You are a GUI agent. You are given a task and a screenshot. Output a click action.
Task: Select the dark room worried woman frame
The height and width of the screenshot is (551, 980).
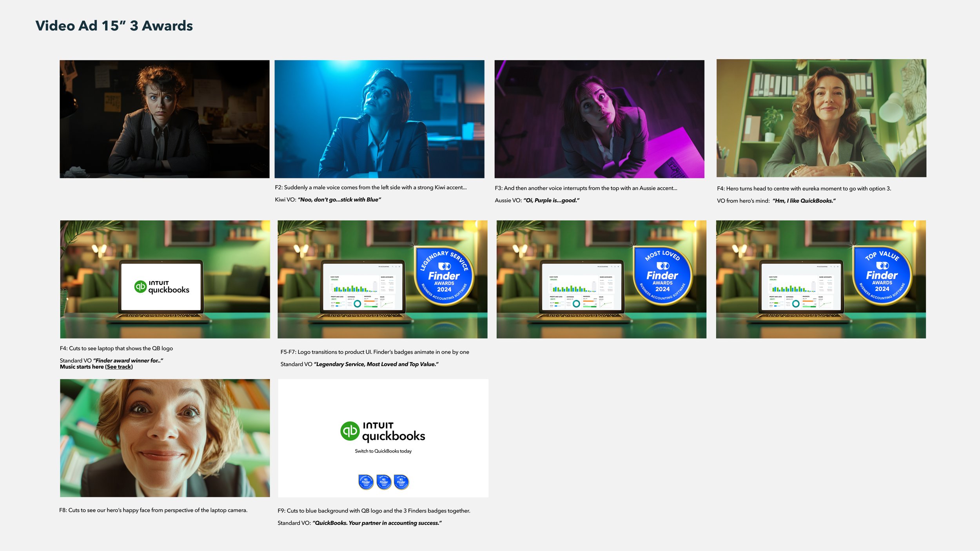click(x=165, y=119)
